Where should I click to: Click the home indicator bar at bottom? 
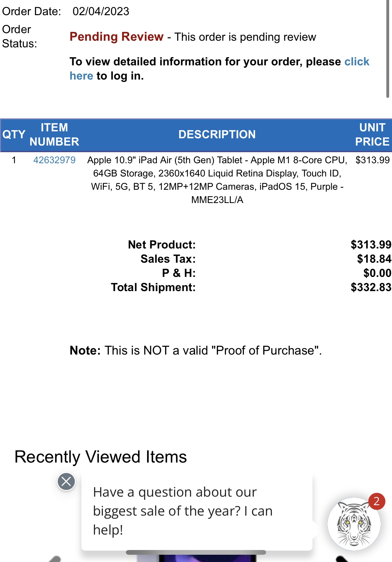(x=196, y=552)
